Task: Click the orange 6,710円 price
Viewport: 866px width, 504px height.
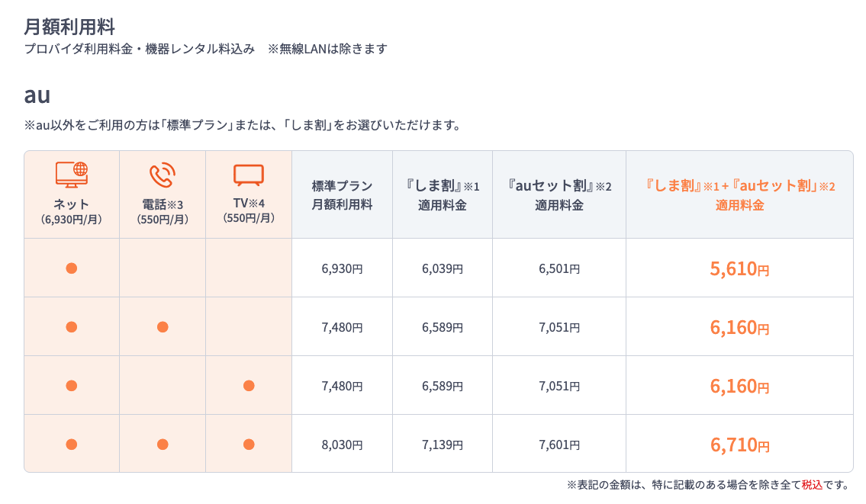Action: (739, 445)
